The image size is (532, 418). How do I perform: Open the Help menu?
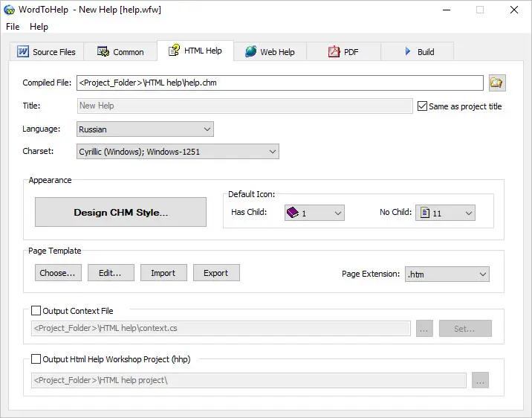coord(39,27)
